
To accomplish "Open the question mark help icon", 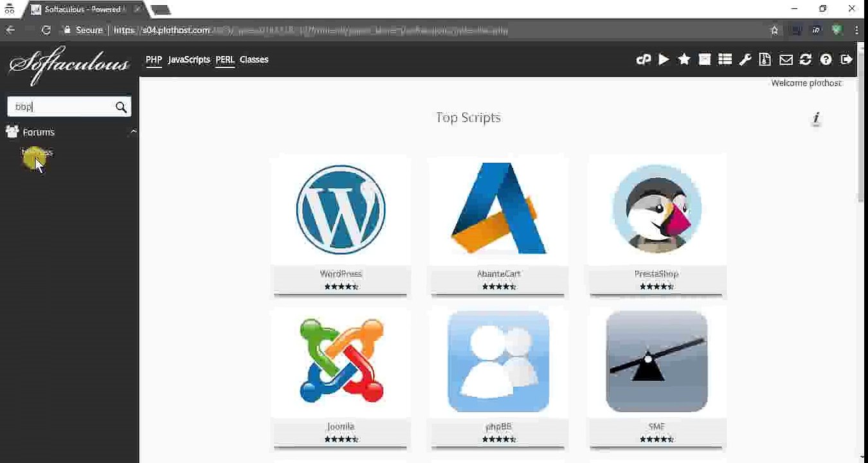I will (826, 60).
